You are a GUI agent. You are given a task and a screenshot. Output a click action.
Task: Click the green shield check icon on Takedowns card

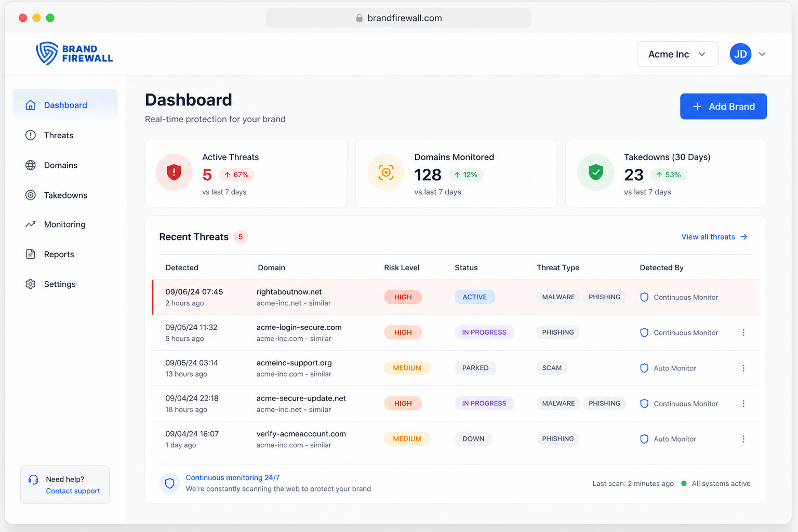point(596,172)
